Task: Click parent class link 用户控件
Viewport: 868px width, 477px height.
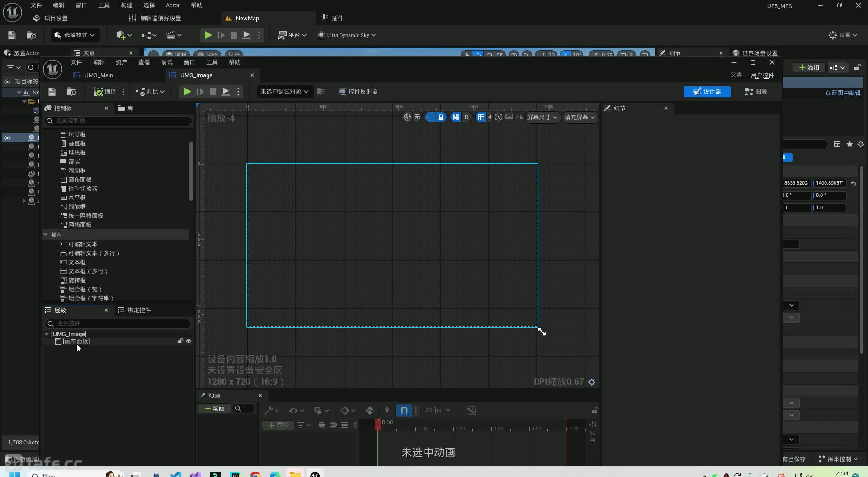Action: (762, 75)
